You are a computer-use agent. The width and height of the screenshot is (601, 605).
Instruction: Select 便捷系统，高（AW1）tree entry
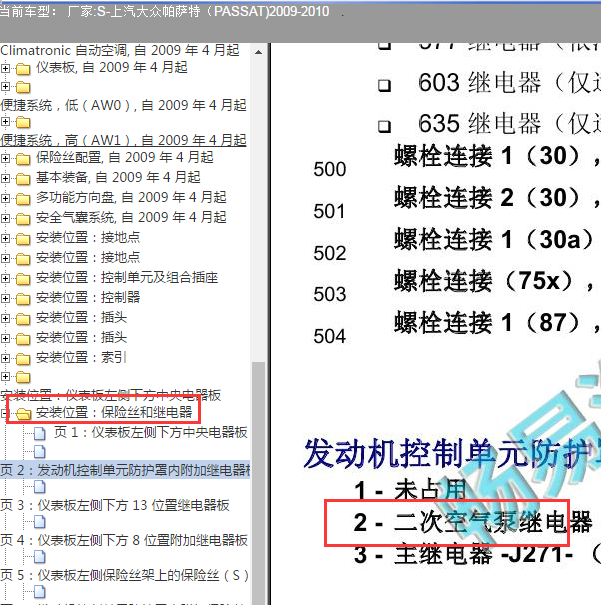click(x=123, y=140)
